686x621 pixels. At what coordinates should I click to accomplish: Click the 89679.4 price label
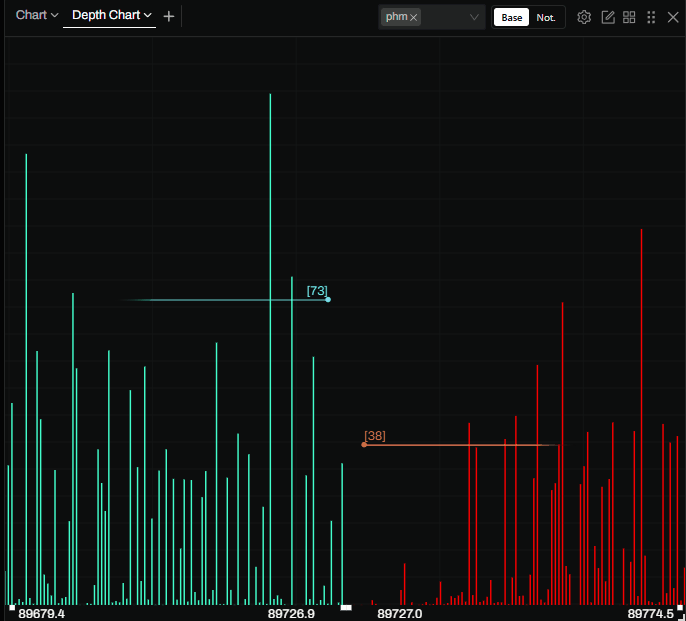click(42, 614)
